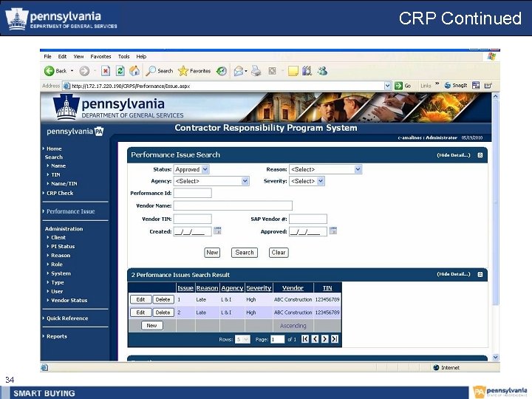Click the Internet zone globe icon
The image size is (532, 399).
[x=437, y=367]
